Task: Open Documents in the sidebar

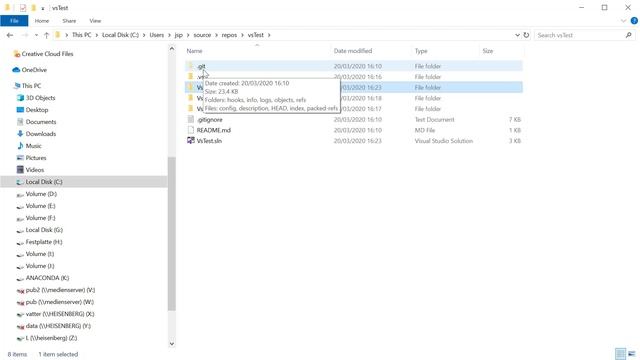Action: 41,122
